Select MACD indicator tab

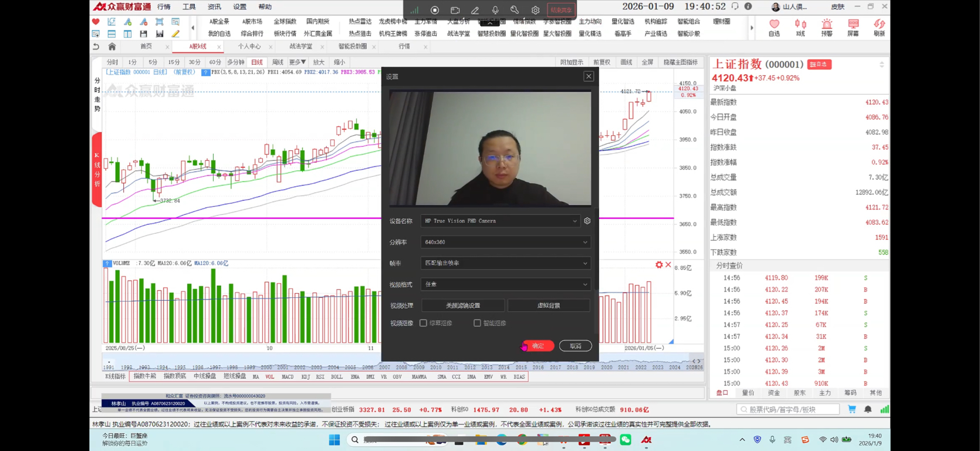288,377
